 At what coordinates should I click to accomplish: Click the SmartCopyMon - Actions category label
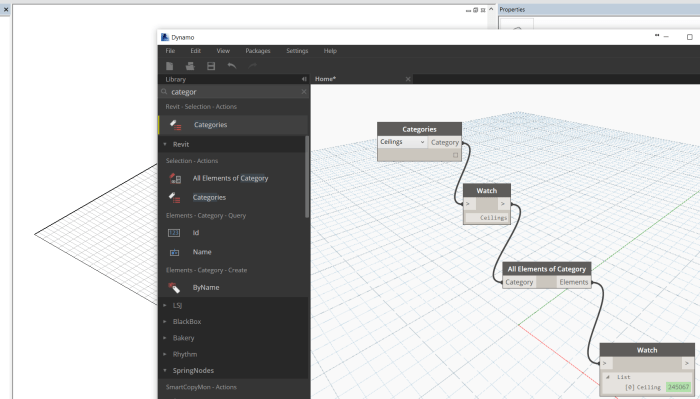(201, 387)
